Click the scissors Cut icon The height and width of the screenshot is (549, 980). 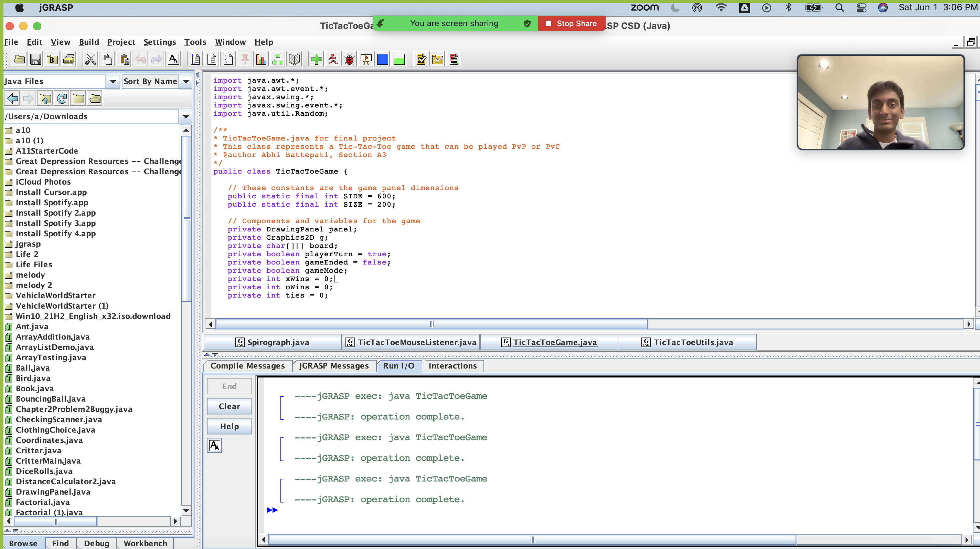tap(90, 59)
